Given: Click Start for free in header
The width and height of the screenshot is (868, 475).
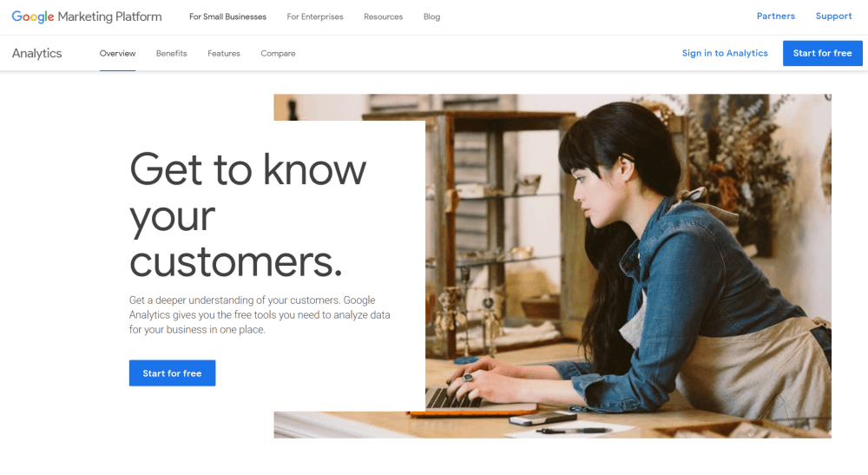Looking at the screenshot, I should [x=822, y=53].
